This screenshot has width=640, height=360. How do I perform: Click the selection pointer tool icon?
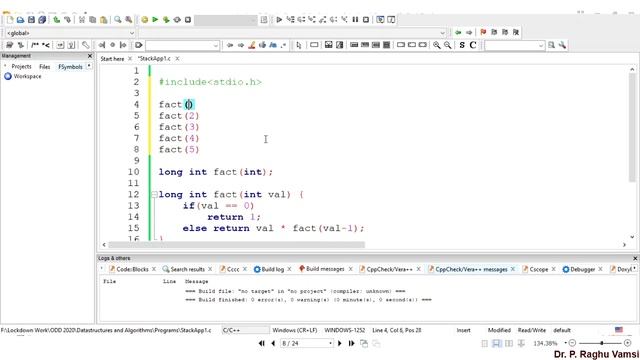pos(299,45)
